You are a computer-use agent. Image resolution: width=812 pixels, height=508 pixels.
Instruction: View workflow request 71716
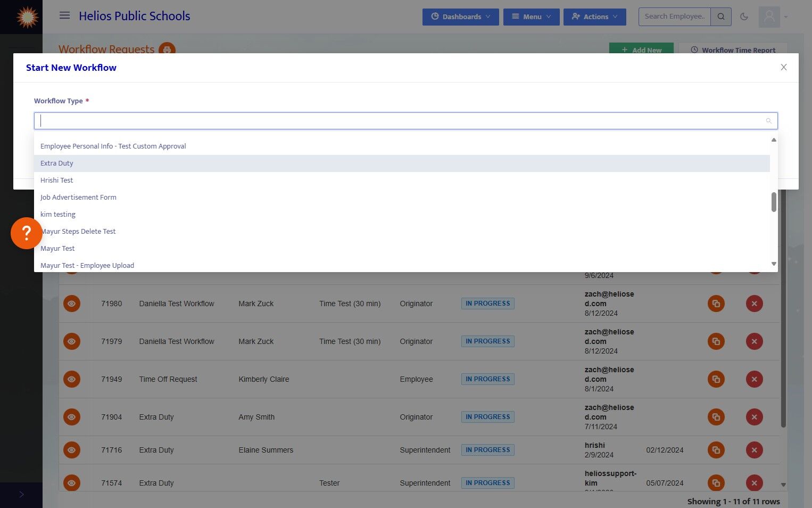point(72,450)
